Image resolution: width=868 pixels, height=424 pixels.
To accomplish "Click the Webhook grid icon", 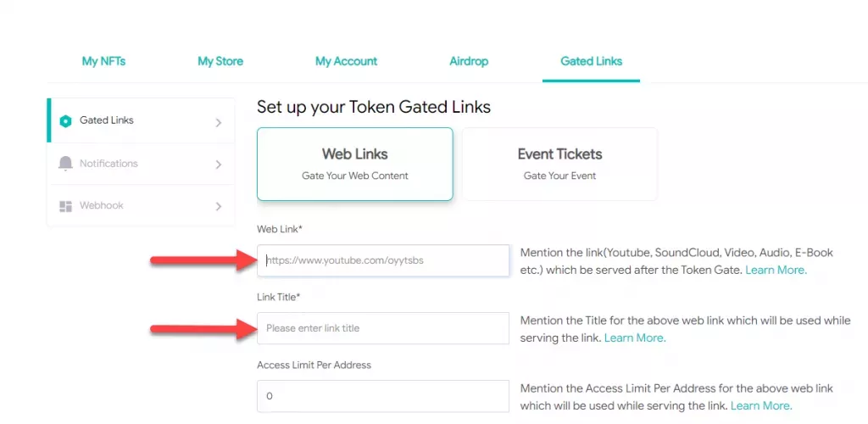I will [x=65, y=206].
